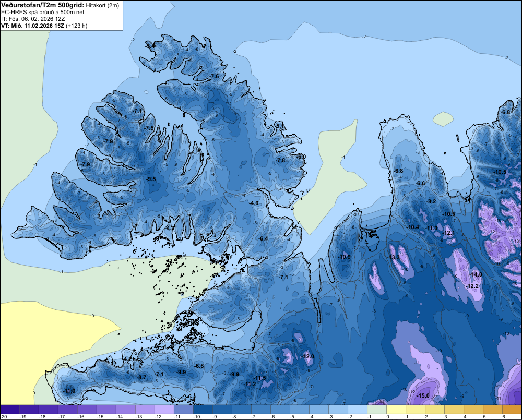Image resolution: width=522 pixels, height=420 pixels.
Task: Click the '-8.7' temperature value on the map
Action: coord(141,377)
